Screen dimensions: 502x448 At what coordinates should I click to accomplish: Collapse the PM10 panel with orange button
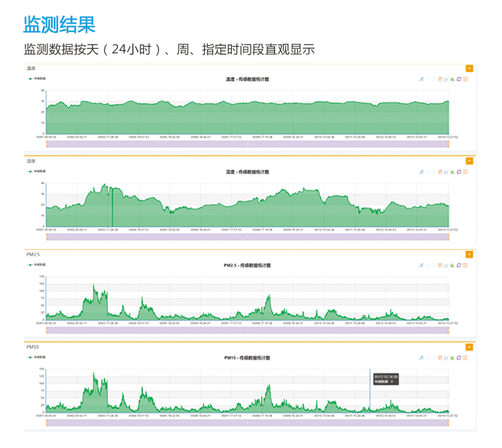(469, 347)
